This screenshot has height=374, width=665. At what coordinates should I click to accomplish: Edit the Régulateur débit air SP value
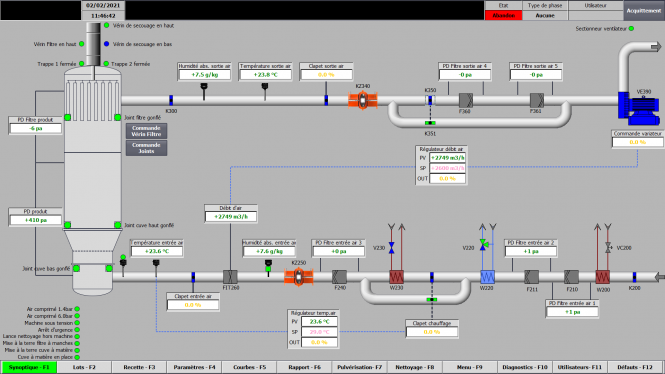(x=447, y=168)
